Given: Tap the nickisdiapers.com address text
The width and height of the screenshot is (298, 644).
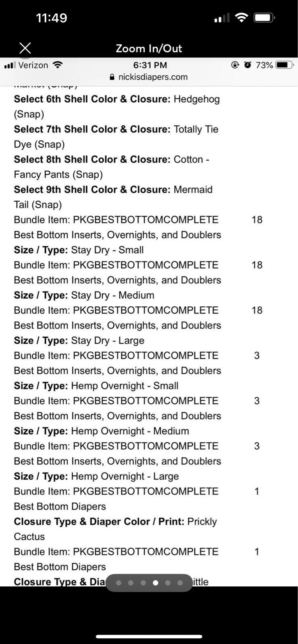Looking at the screenshot, I should (153, 77).
